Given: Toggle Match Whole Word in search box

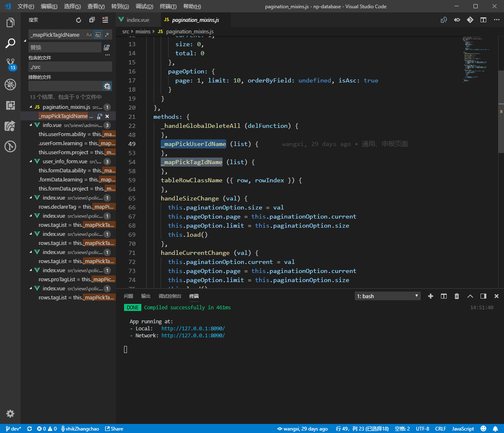Looking at the screenshot, I should [98, 35].
